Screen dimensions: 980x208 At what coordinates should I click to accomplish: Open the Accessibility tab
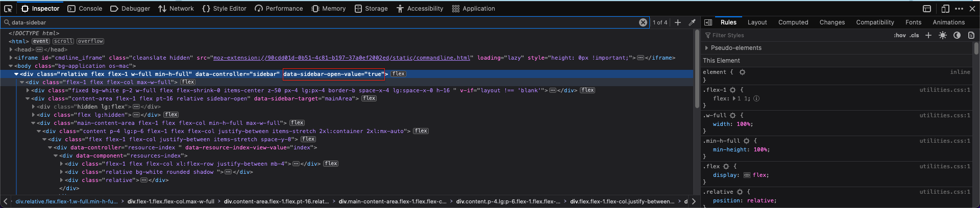[420, 9]
